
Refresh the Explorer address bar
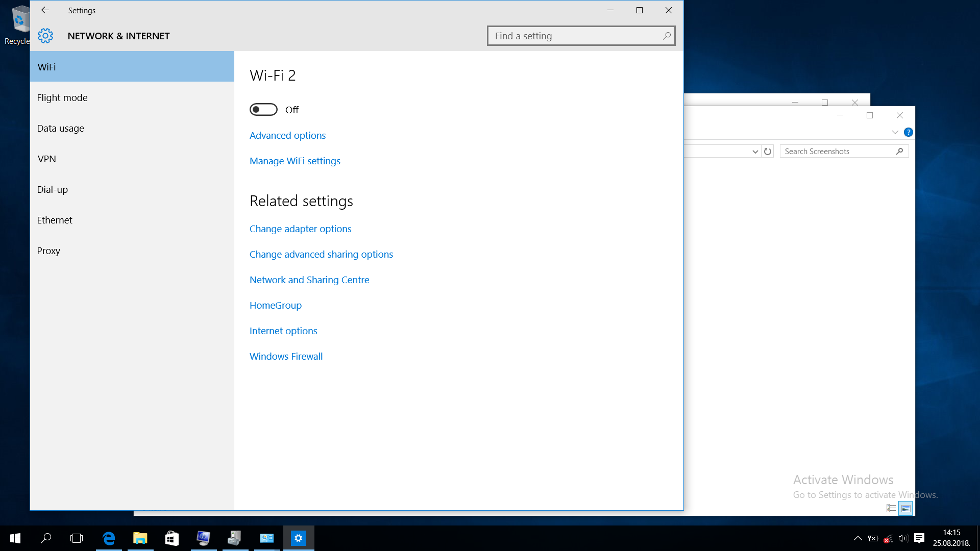[x=768, y=152]
